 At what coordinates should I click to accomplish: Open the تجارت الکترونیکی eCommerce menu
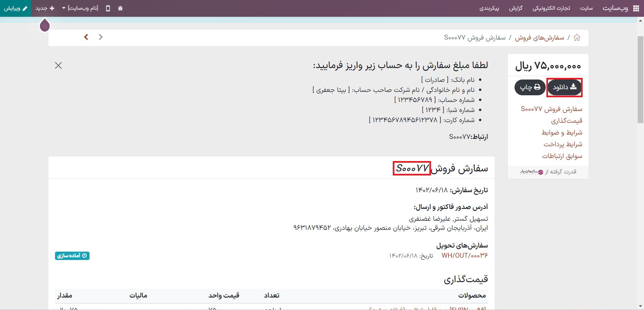[x=551, y=8]
